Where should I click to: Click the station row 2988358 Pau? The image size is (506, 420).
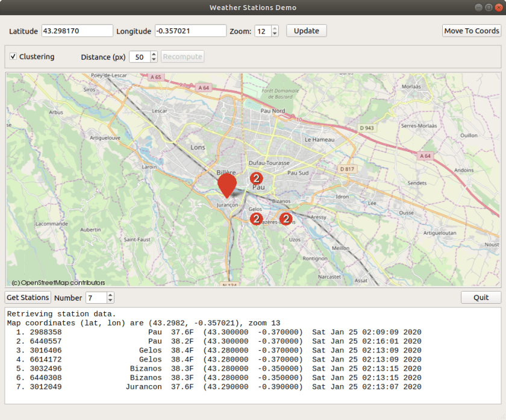point(219,332)
